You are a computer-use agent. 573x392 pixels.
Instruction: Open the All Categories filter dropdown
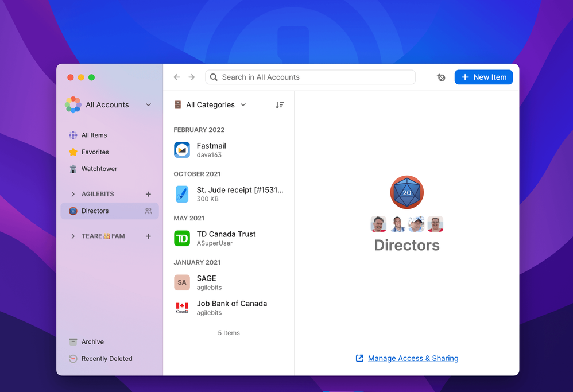pos(210,105)
